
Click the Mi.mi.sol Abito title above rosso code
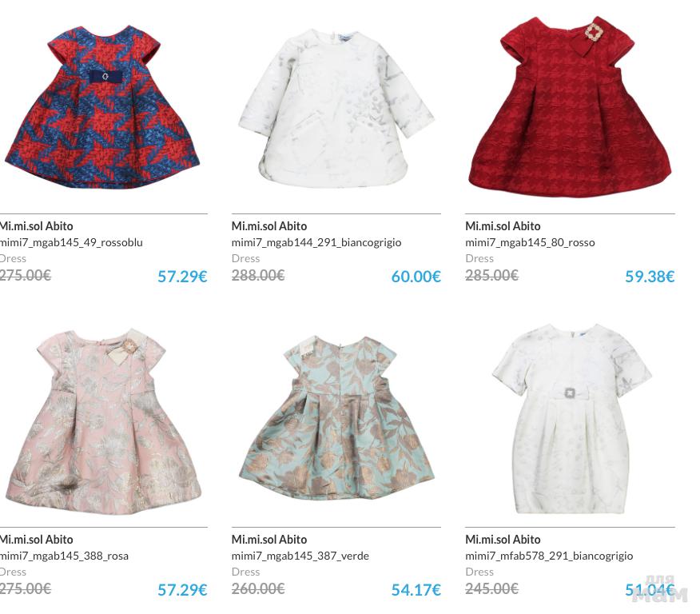point(503,226)
